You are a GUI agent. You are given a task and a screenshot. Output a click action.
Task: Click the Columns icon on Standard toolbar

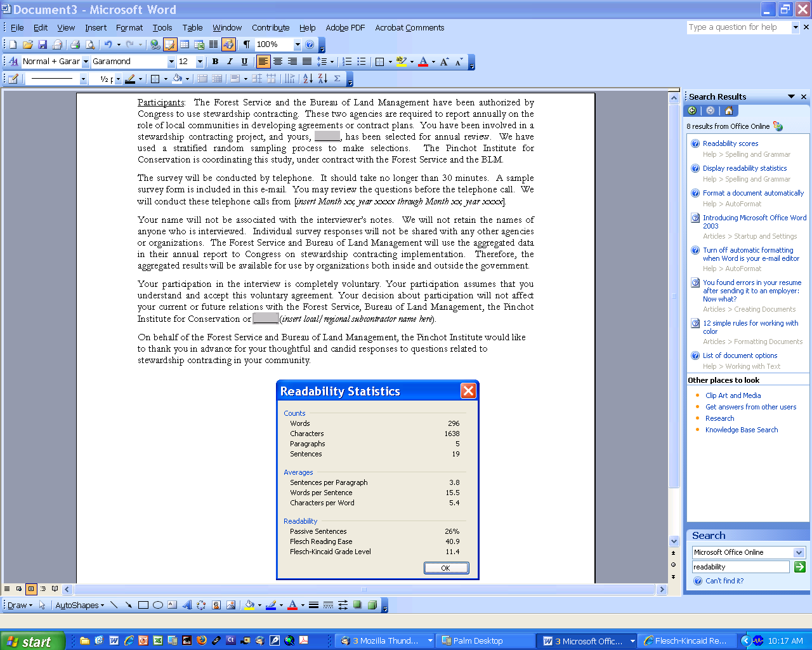[x=214, y=44]
